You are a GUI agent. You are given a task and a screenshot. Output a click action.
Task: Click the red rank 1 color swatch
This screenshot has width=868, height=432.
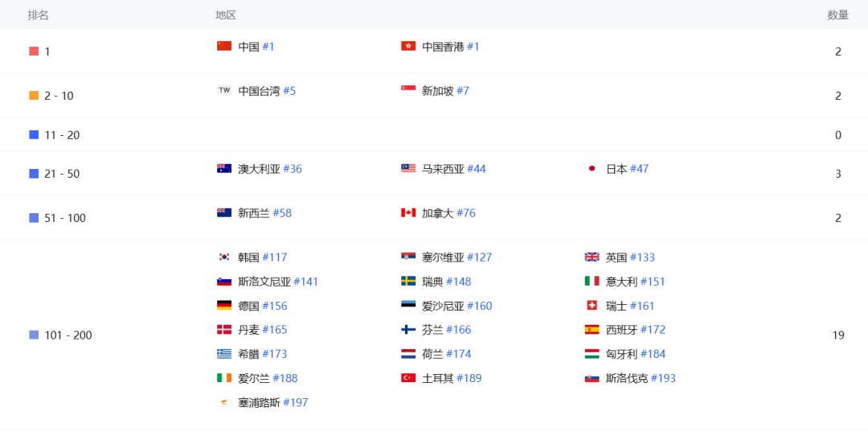click(x=34, y=51)
